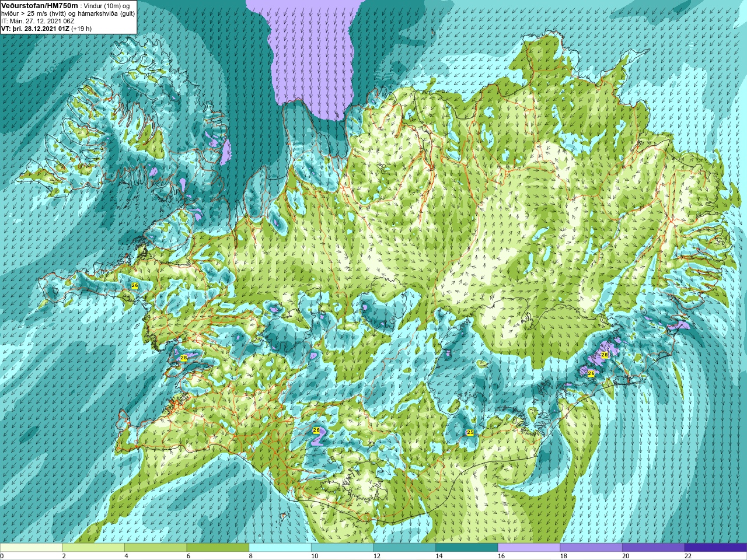Click the yellow 28 gust label on the west coast
The width and height of the screenshot is (747, 560).
point(183,358)
